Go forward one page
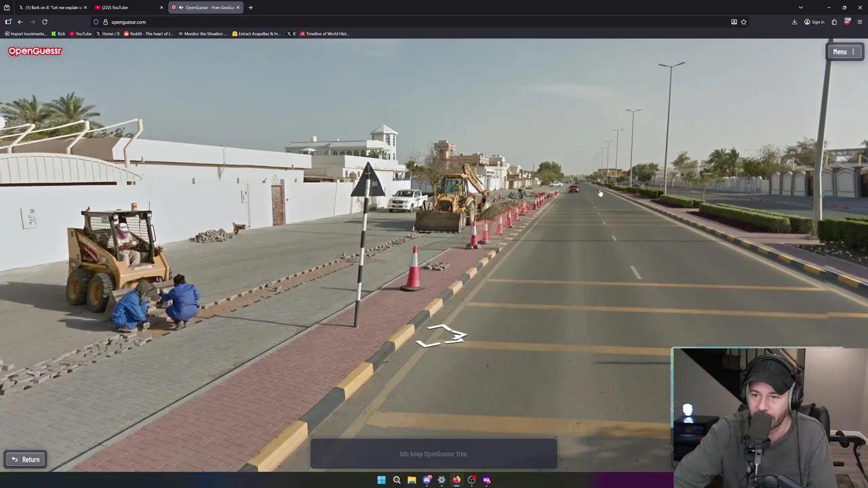The height and width of the screenshot is (488, 868). pos(33,22)
